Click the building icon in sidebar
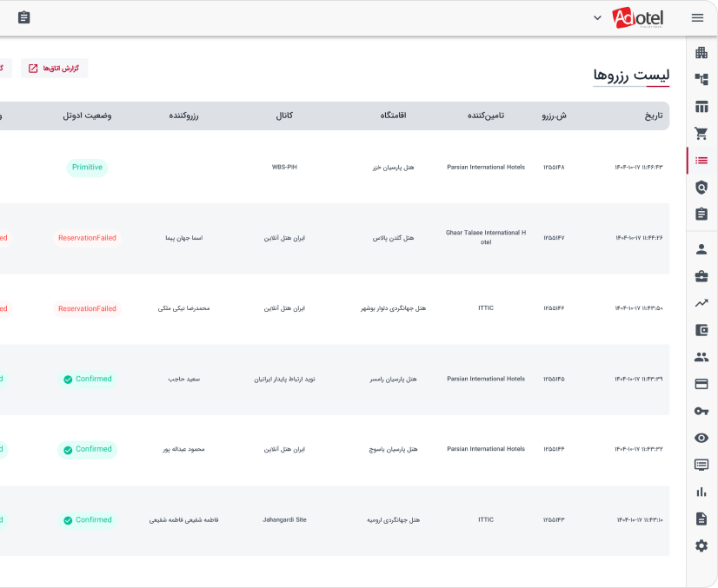The width and height of the screenshot is (718, 588). (701, 52)
